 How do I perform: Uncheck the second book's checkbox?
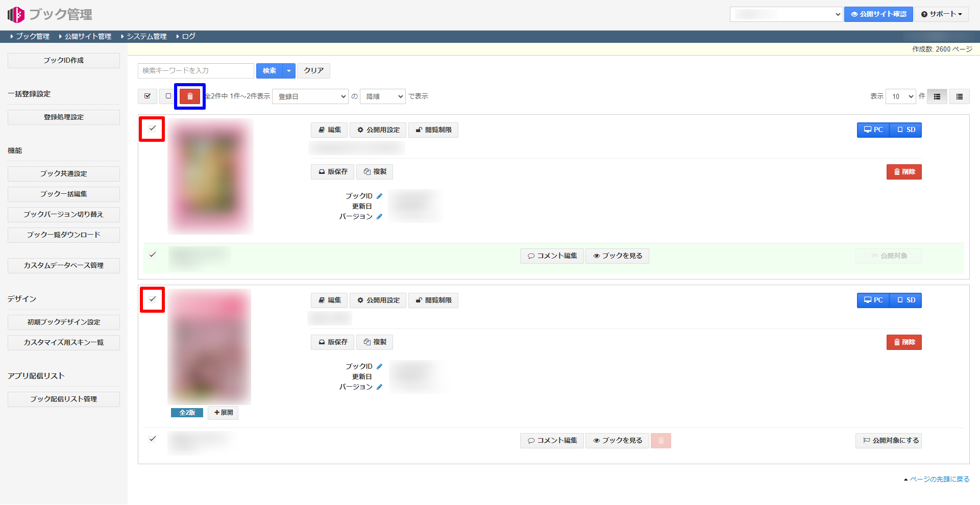152,299
